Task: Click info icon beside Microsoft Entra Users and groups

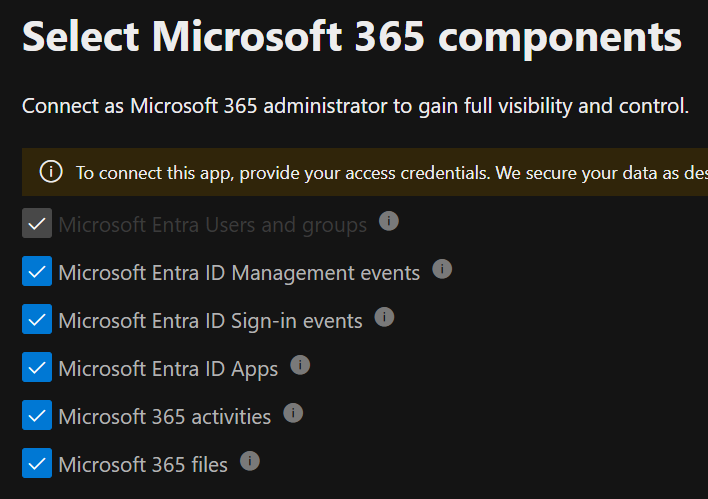Action: point(389,221)
